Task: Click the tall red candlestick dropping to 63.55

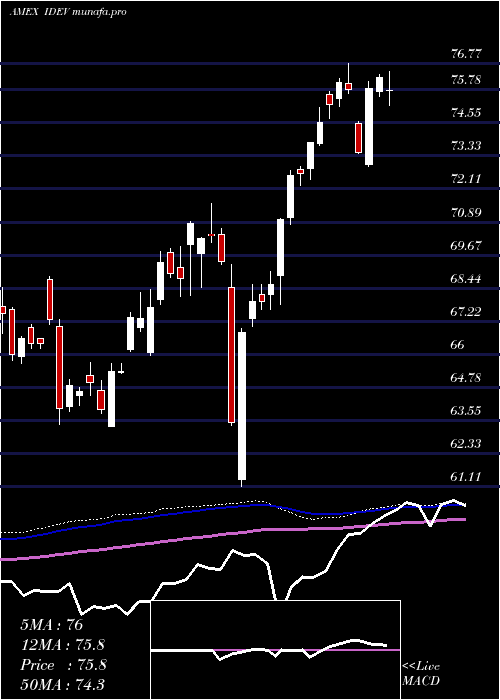Action: click(231, 345)
